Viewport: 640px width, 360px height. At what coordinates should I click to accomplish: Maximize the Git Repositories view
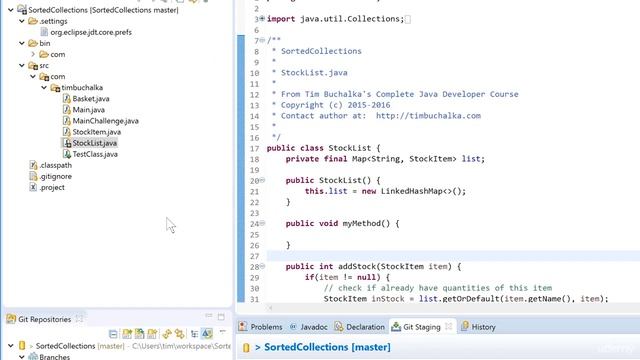[x=221, y=316]
